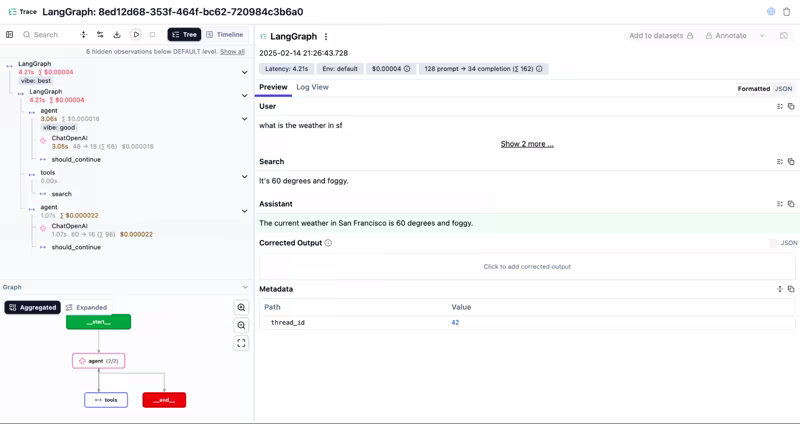Click the comments icon right of Annotate
Screen dimensions: 800x424
click(x=784, y=36)
